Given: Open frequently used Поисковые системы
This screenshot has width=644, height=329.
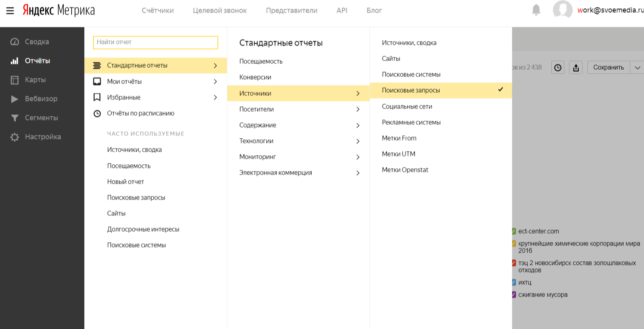Looking at the screenshot, I should coord(136,245).
